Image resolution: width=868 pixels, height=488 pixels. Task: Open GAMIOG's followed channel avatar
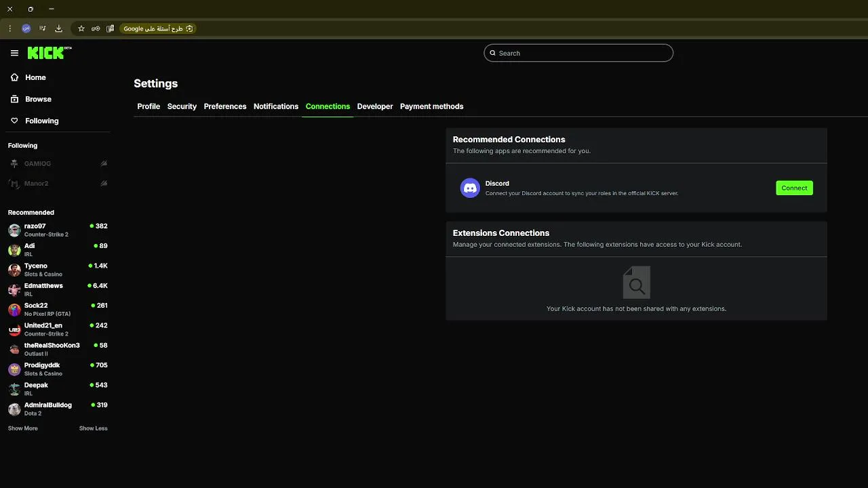click(x=14, y=163)
